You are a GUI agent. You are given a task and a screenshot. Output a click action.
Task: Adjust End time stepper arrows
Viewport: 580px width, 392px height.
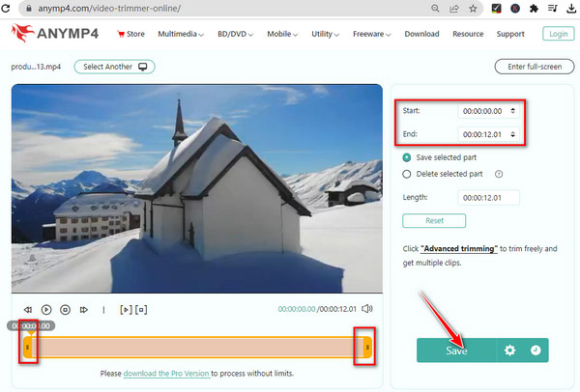point(512,134)
